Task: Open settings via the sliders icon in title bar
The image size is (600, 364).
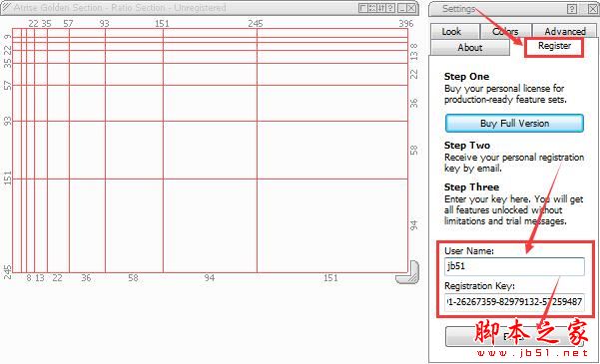Action: click(x=381, y=8)
